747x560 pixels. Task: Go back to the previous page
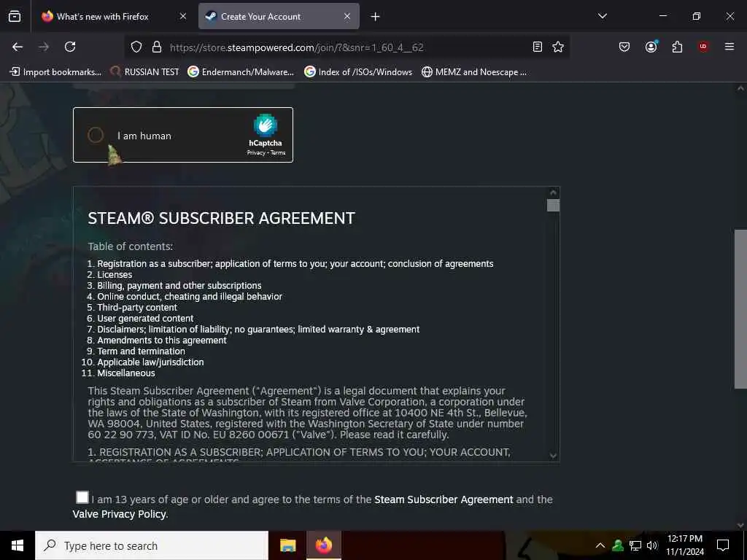pyautogui.click(x=18, y=47)
